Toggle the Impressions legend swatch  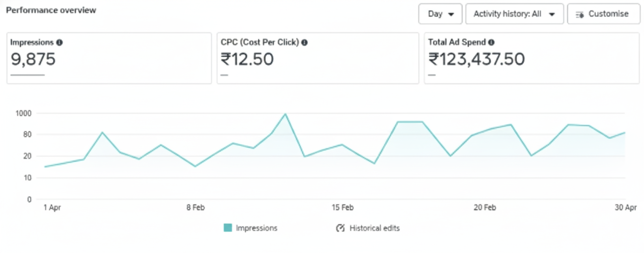click(228, 228)
